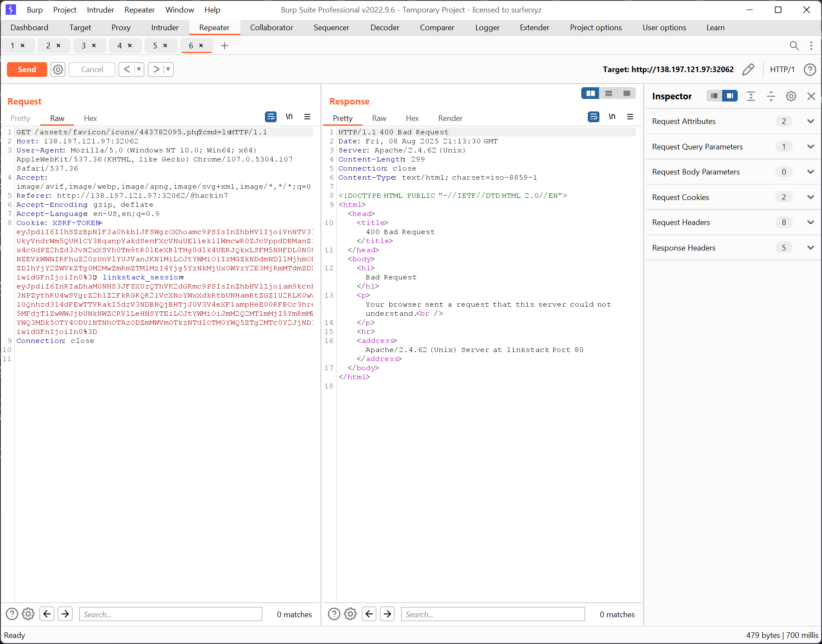Switch to the Intruder tool tab
Screen dimensions: 822x644
(165, 28)
